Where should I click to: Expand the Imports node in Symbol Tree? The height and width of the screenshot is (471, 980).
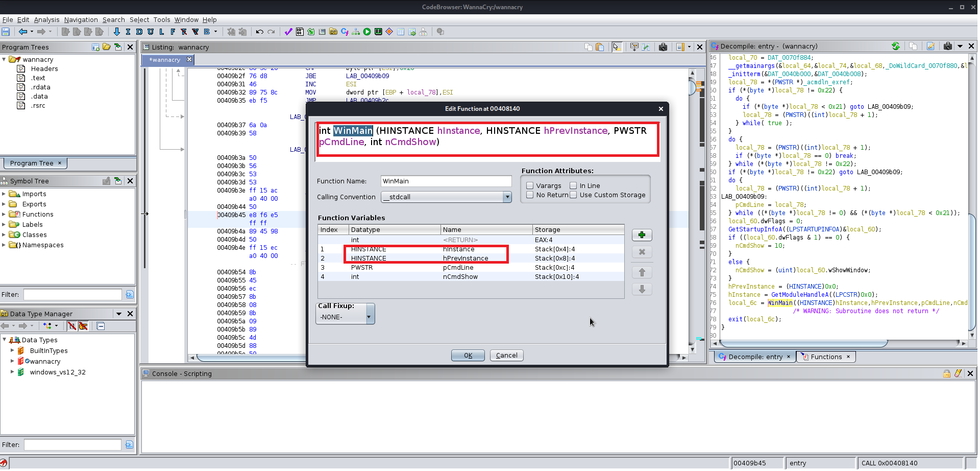pos(4,194)
